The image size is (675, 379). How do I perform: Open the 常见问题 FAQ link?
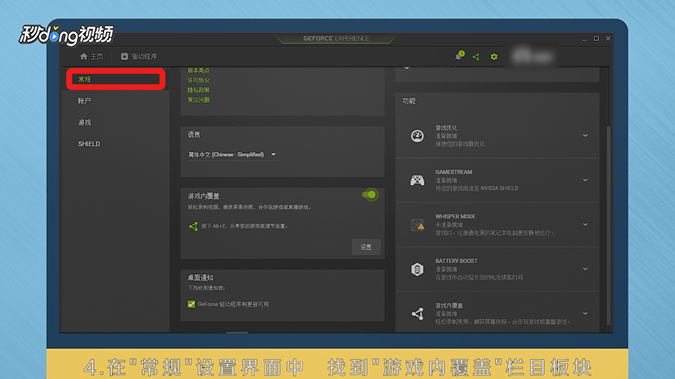pyautogui.click(x=198, y=100)
